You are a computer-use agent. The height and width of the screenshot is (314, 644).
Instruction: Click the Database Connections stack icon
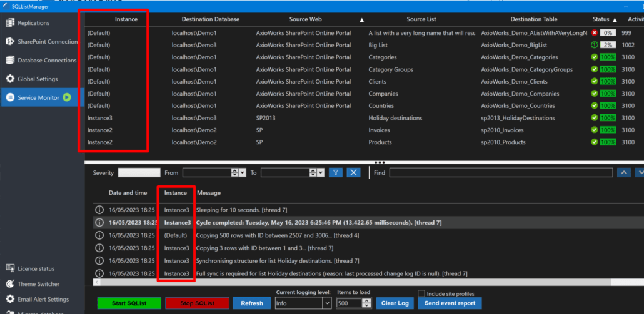click(10, 61)
